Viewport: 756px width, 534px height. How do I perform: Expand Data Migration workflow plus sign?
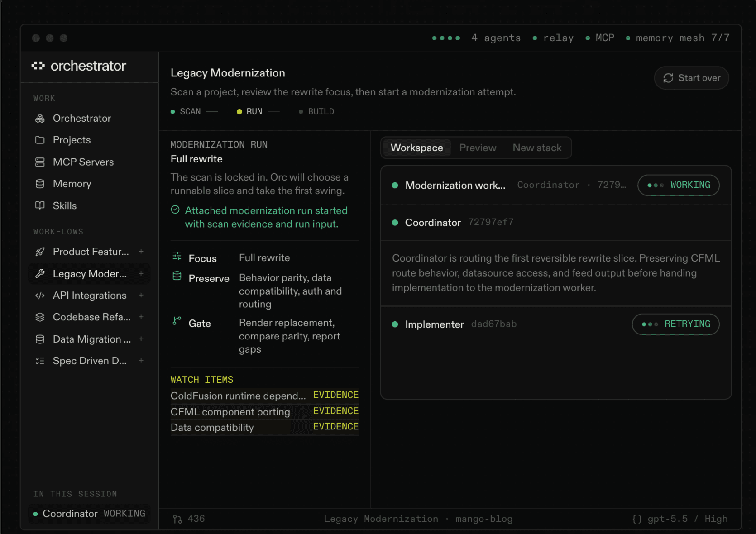(141, 339)
